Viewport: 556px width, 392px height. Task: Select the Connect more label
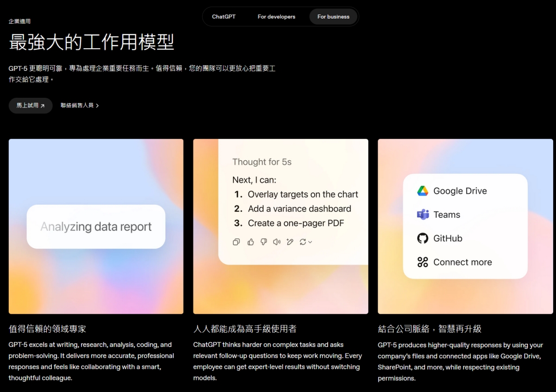click(462, 262)
